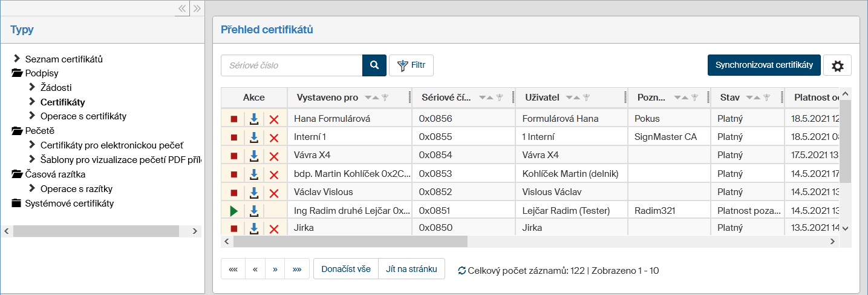Image resolution: width=868 pixels, height=295 pixels.
Task: Expand the Žádosti tree node
Action: [33, 87]
